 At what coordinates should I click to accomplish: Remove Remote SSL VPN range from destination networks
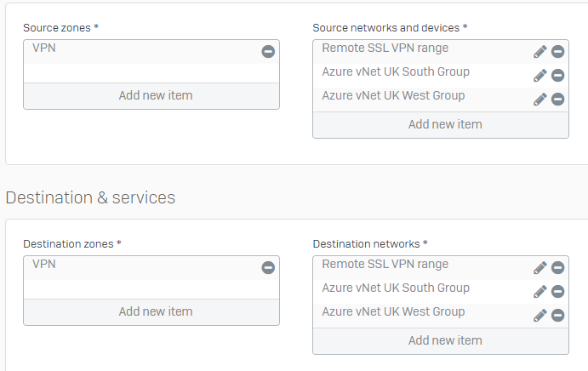[x=557, y=267]
